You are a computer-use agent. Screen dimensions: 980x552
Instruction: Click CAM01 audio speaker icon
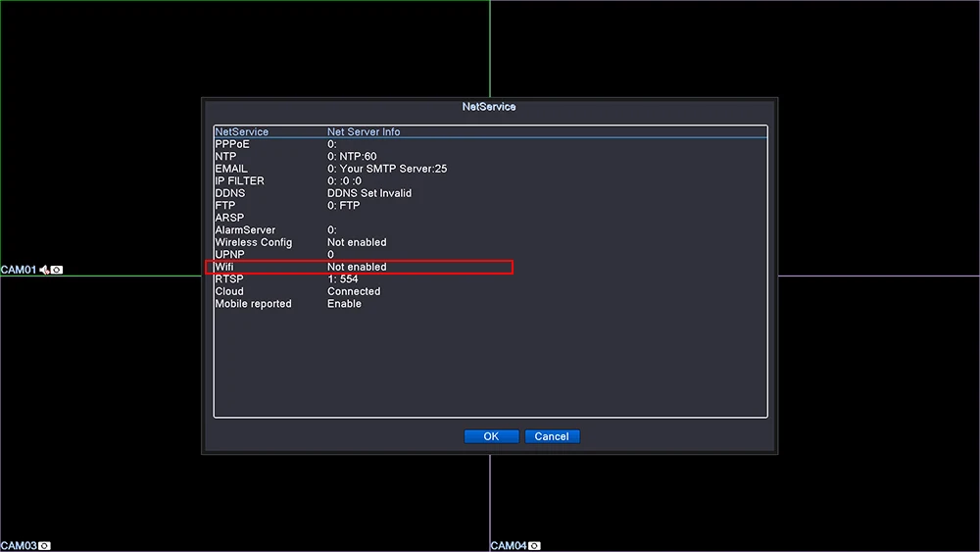[44, 270]
